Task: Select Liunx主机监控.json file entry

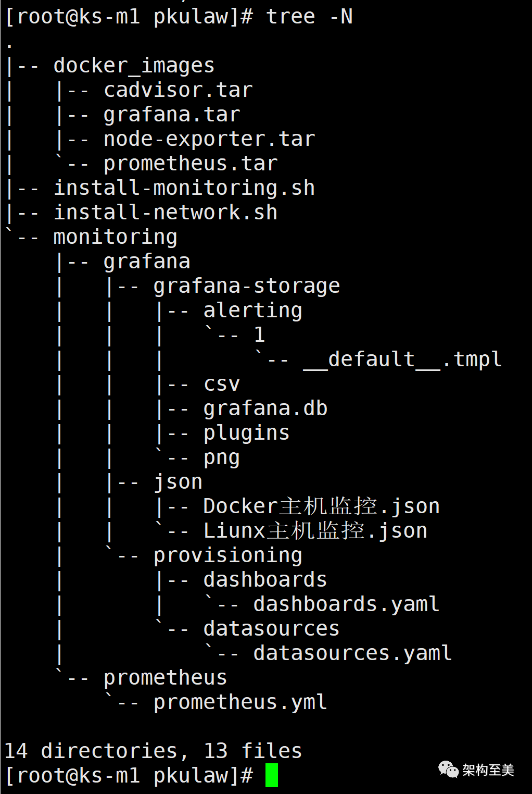Action: click(315, 531)
